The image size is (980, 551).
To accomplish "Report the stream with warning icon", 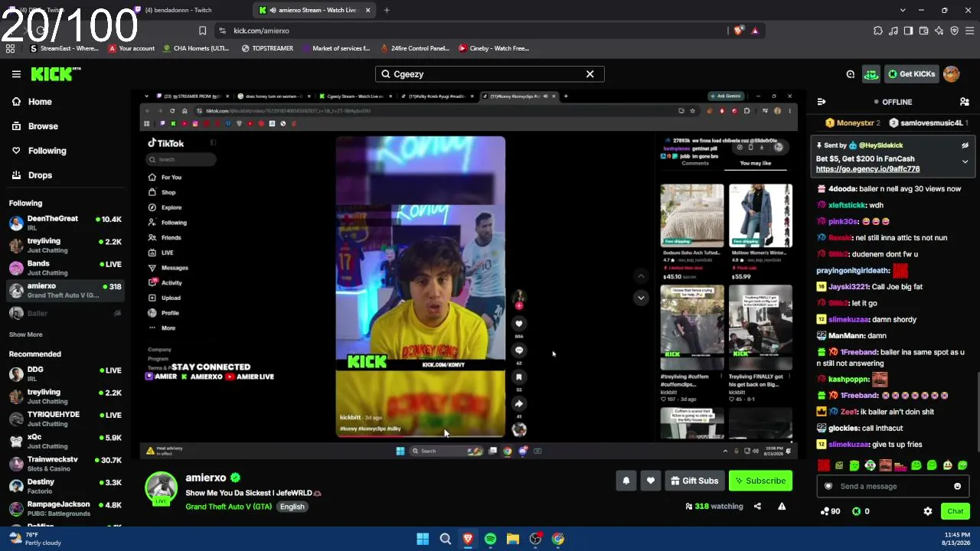I will (x=782, y=506).
